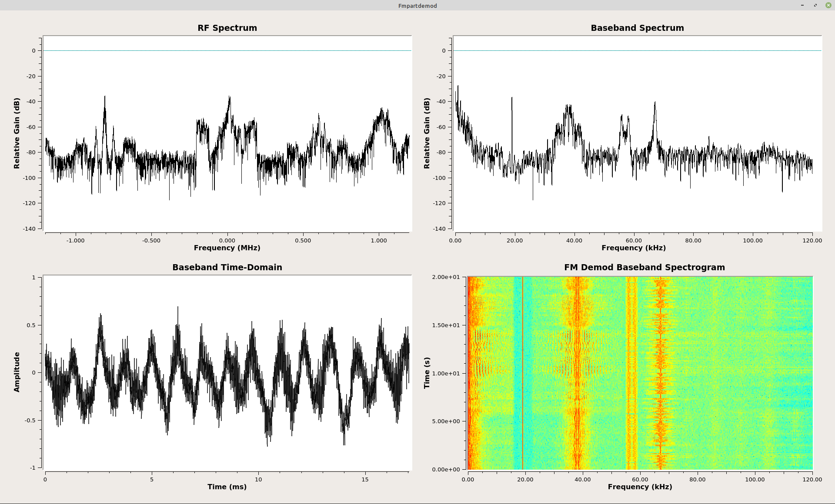Viewport: 835px width, 504px height.
Task: Click the FM Demod Baseband Spectrogram title
Action: (x=644, y=267)
